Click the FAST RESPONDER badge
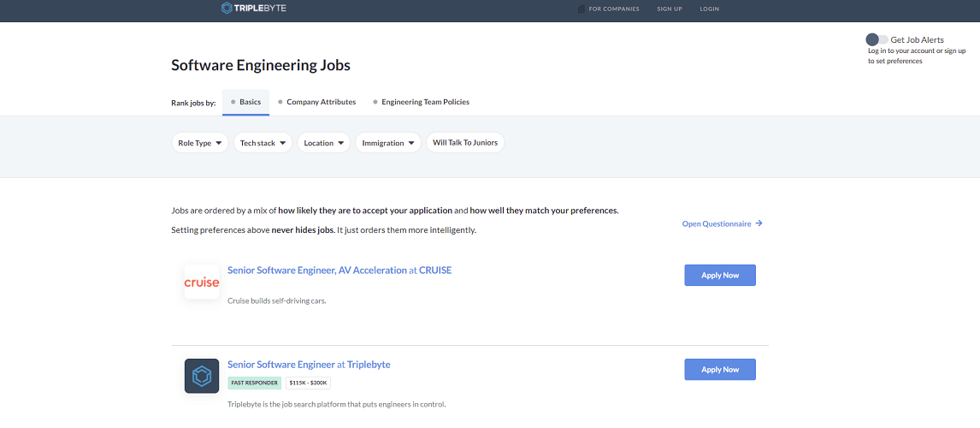The width and height of the screenshot is (980, 428). (254, 383)
